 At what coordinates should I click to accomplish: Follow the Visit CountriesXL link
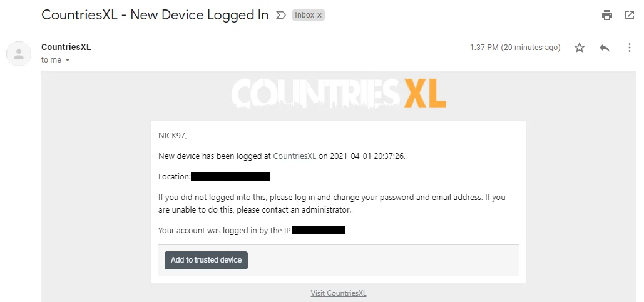click(338, 293)
